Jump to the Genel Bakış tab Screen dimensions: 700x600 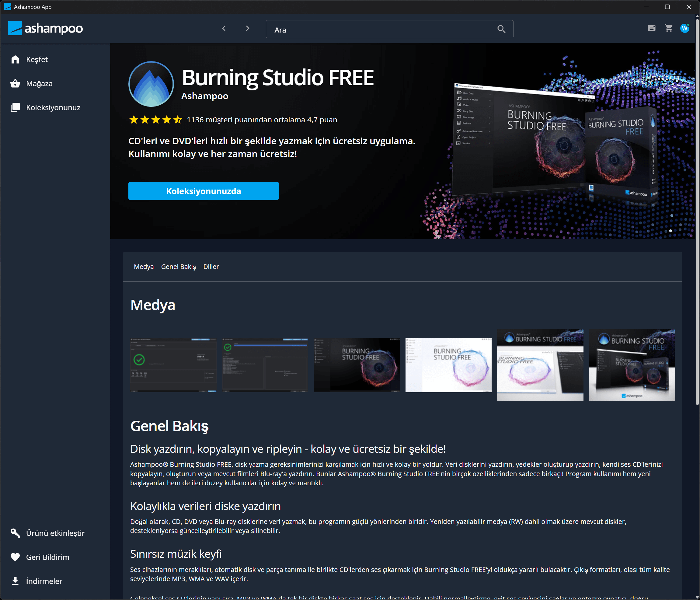178,267
